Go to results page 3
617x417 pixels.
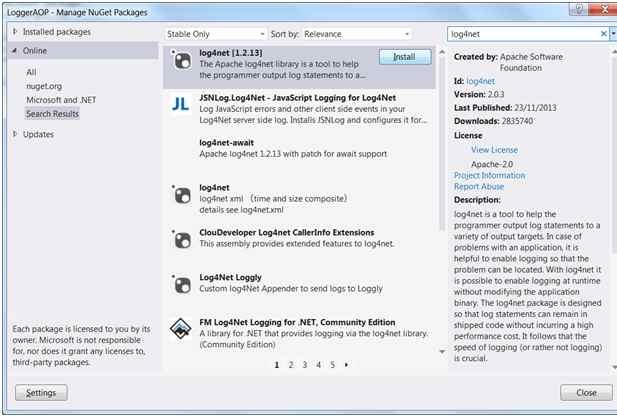(305, 365)
